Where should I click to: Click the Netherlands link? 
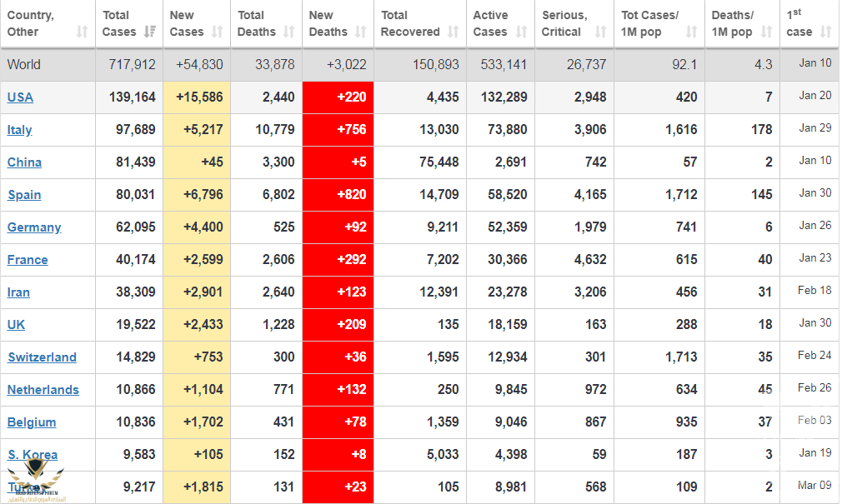pos(43,389)
